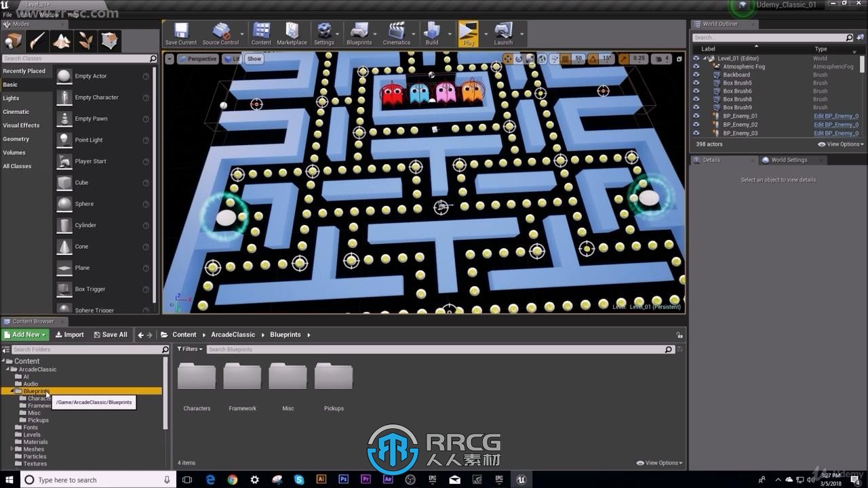Screen dimensions: 868x488
Task: Select the Details tab
Action: [711, 160]
